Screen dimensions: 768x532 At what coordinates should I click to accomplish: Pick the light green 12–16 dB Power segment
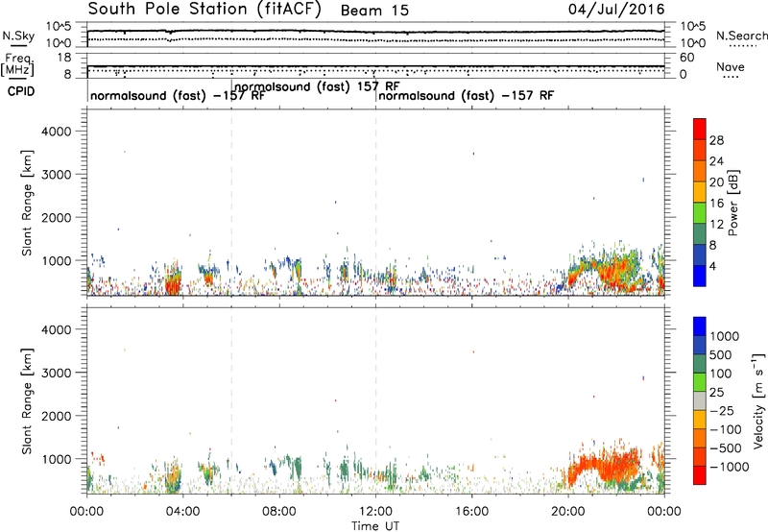[x=700, y=213]
